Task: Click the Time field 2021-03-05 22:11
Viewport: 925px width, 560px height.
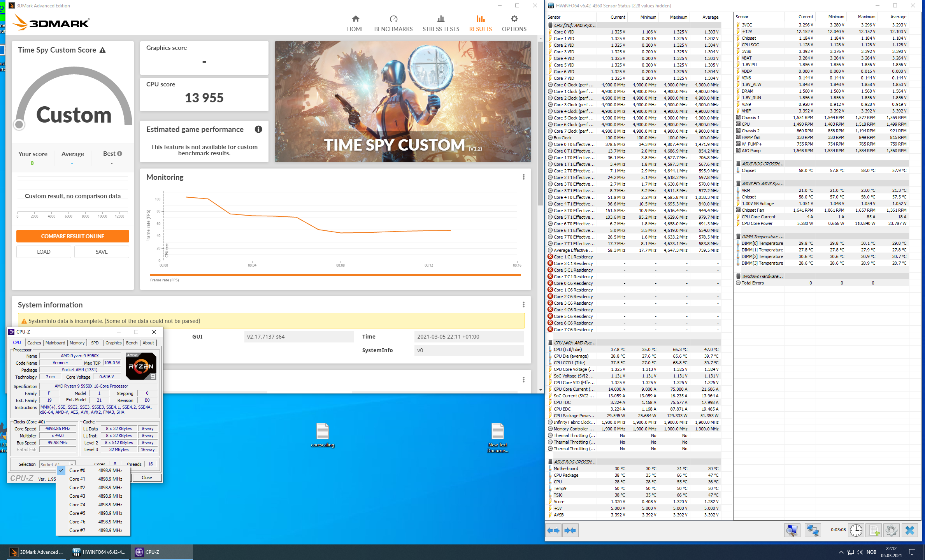Action: pyautogui.click(x=469, y=337)
